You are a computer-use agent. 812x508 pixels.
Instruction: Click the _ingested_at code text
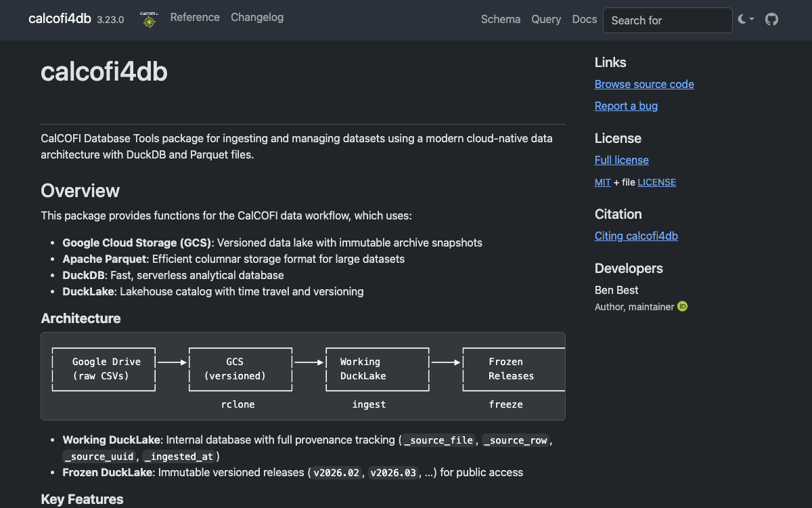coord(179,457)
